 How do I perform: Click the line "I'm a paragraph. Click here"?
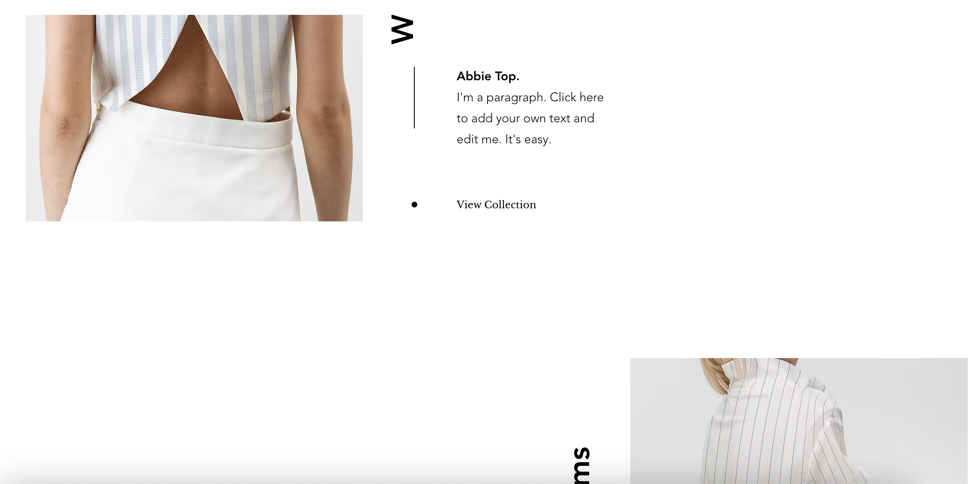(530, 97)
